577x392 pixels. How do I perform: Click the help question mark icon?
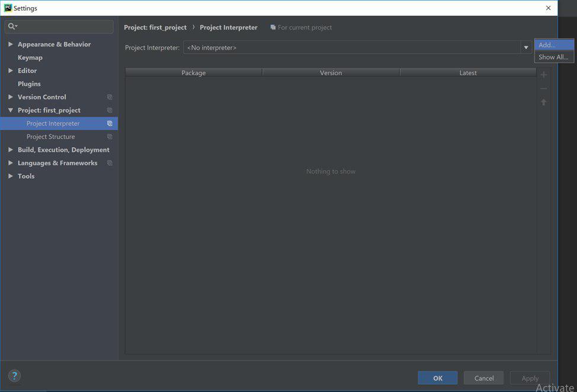[x=15, y=375]
